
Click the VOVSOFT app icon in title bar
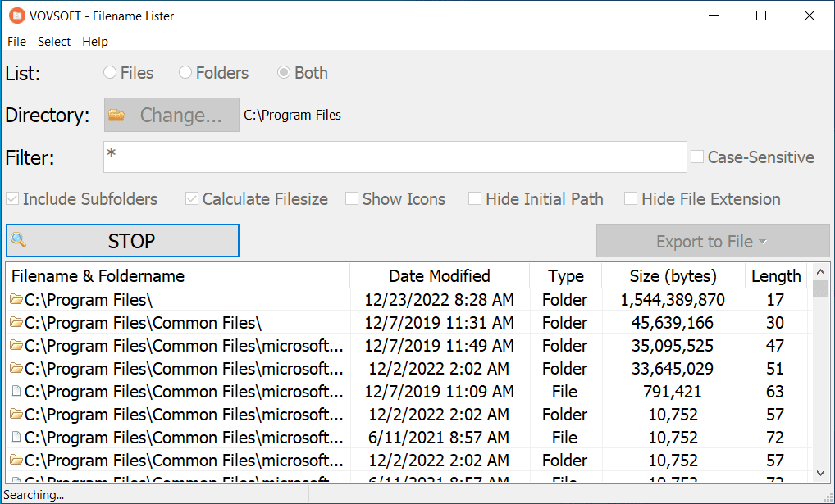coord(16,16)
